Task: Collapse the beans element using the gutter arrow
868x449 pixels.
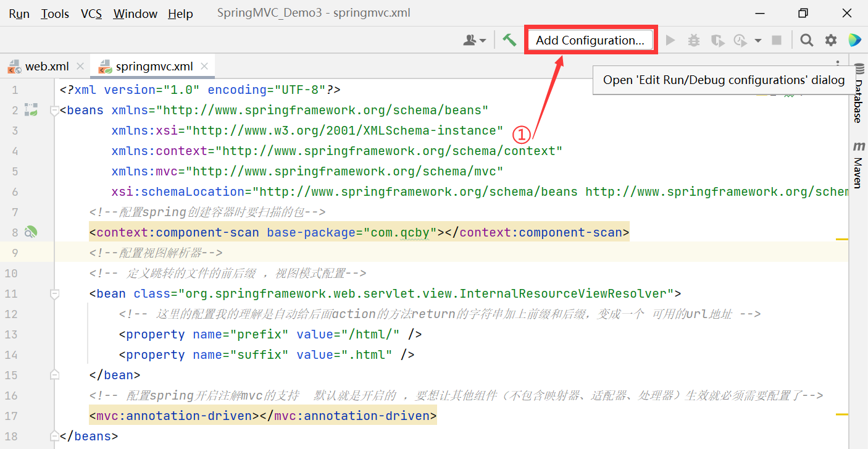Action: point(54,110)
